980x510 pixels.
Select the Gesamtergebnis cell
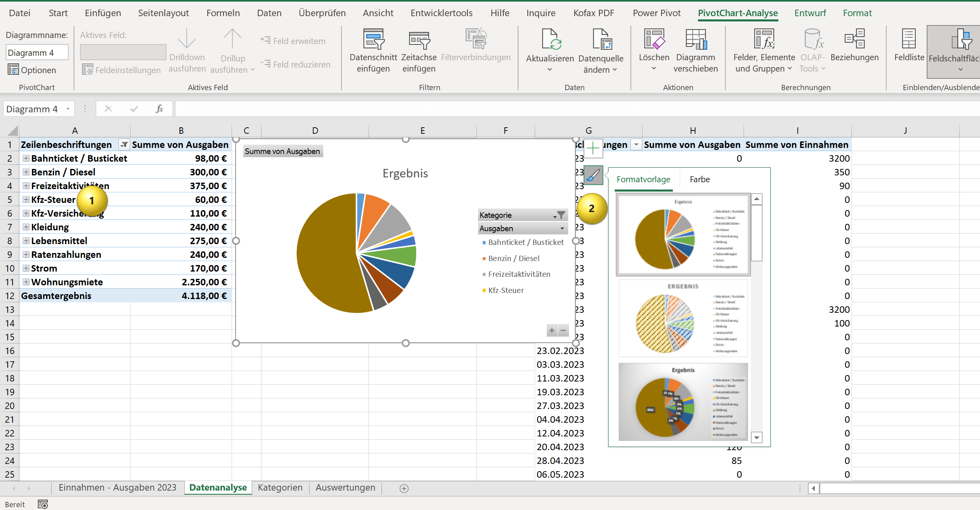coord(75,296)
